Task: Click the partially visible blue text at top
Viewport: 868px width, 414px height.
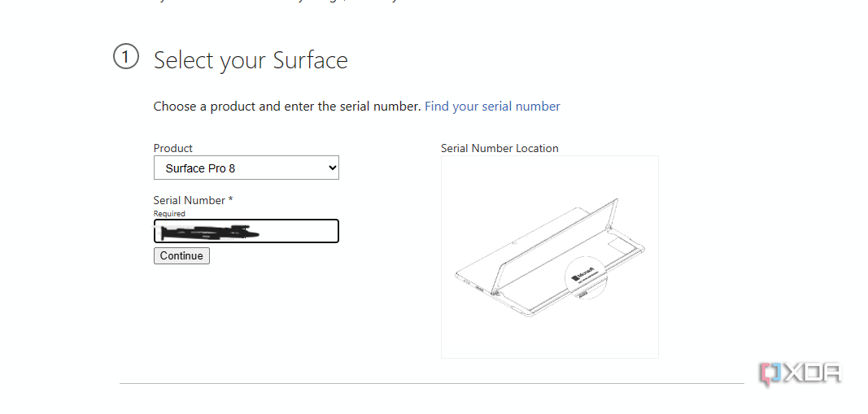Action: pyautogui.click(x=285, y=2)
